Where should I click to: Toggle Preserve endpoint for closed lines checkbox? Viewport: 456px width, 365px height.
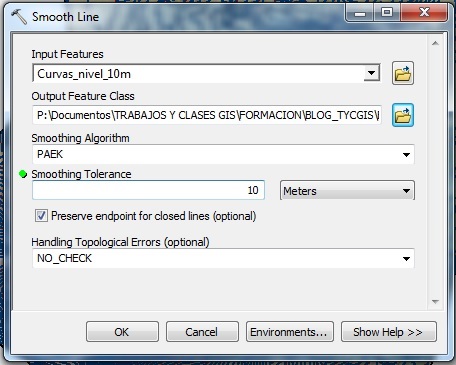[41, 216]
